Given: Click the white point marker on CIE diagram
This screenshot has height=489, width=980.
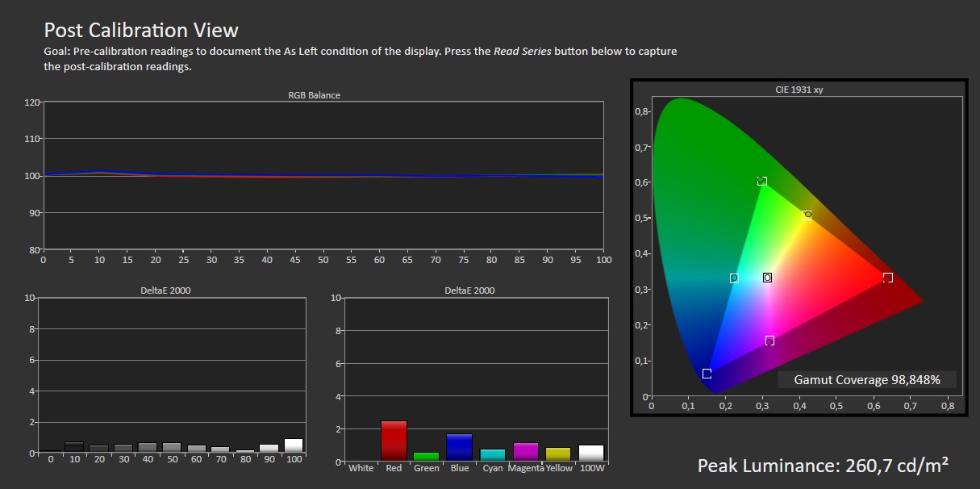Looking at the screenshot, I should 767,278.
